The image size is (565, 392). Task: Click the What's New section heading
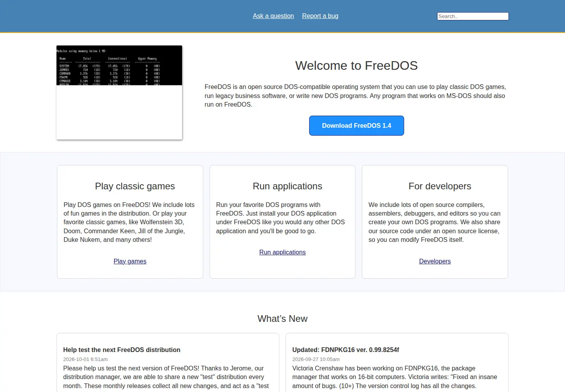[282, 319]
